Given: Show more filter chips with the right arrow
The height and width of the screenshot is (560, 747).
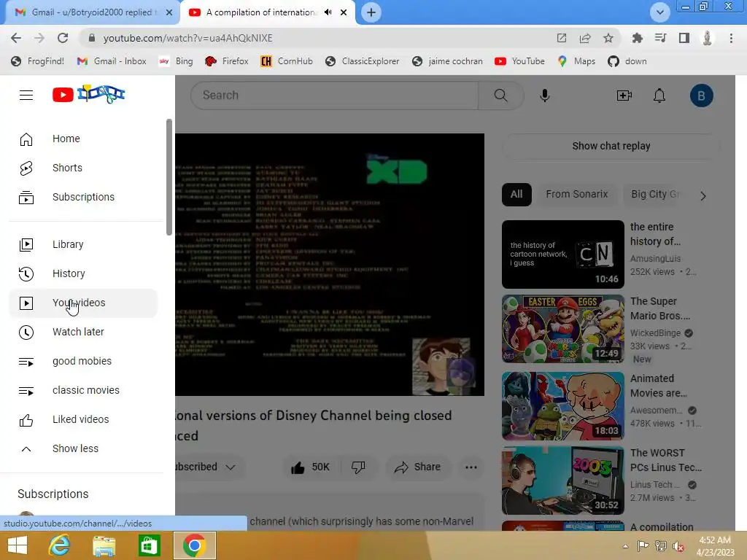Looking at the screenshot, I should coord(703,195).
